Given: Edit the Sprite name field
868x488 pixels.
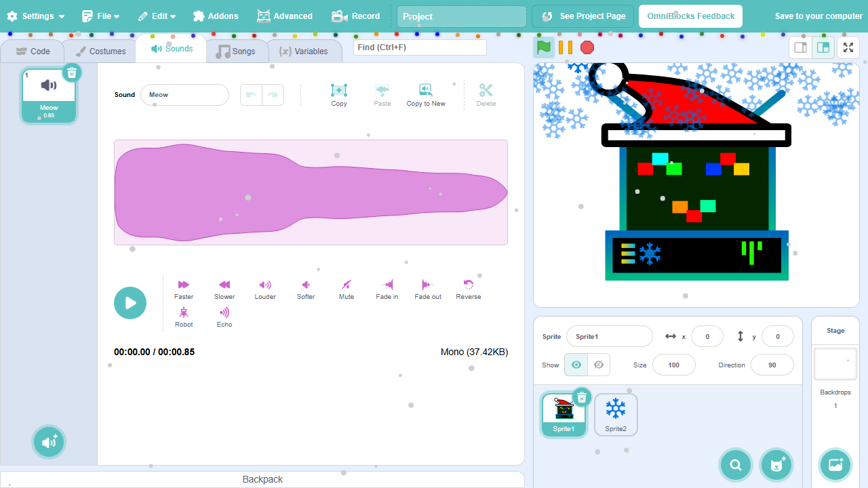Looking at the screenshot, I should pyautogui.click(x=610, y=336).
